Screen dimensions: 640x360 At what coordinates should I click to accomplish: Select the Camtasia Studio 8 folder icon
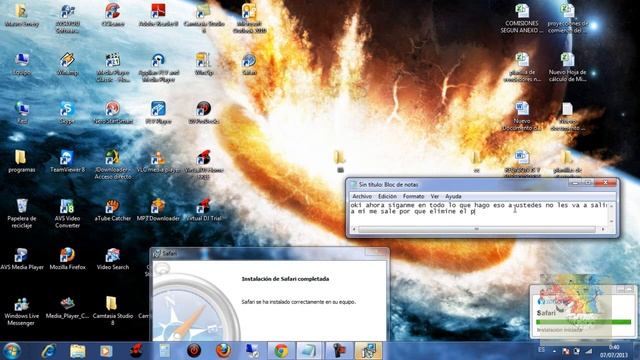(x=113, y=310)
